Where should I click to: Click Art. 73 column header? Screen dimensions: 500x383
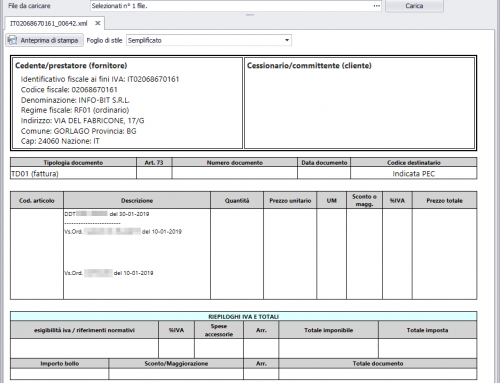coord(154,163)
